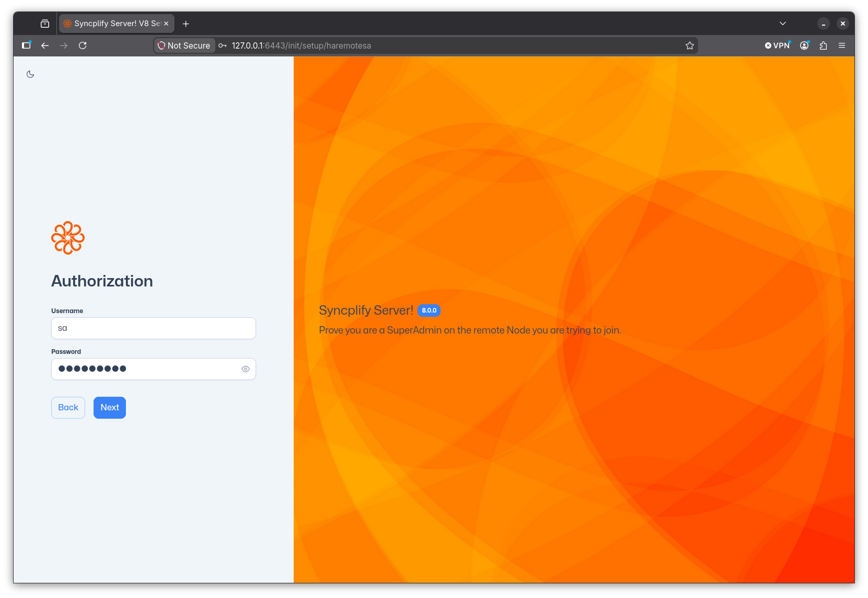Image resolution: width=868 pixels, height=598 pixels.
Task: Click the Syncplify flower logo
Action: [68, 238]
